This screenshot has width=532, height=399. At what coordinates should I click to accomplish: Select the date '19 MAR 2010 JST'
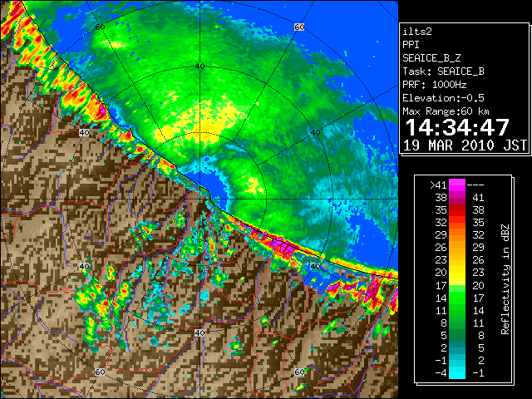465,145
